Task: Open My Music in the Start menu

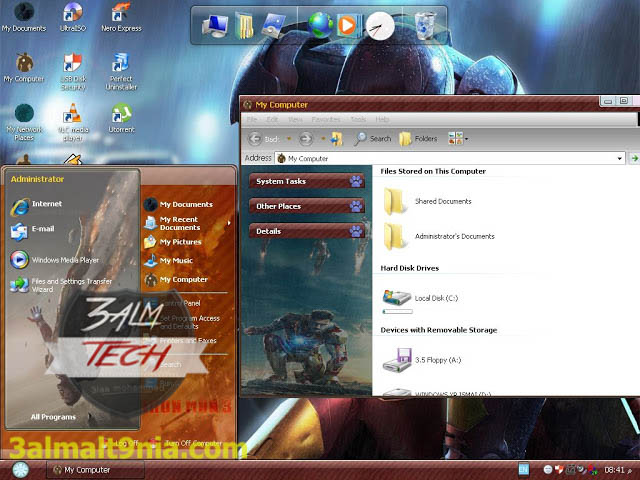Action: point(168,260)
